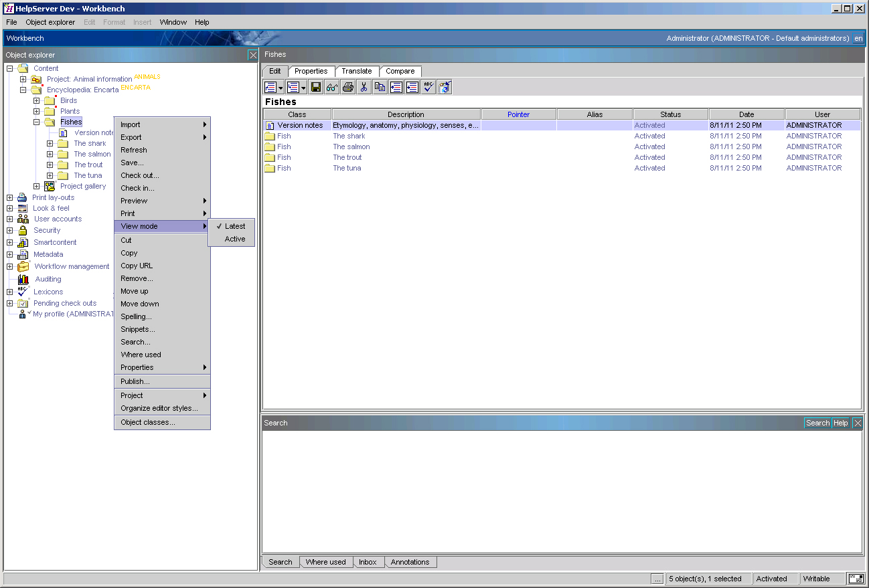This screenshot has width=869, height=588.
Task: Switch to the Annotations tab at the bottom
Action: pyautogui.click(x=410, y=562)
